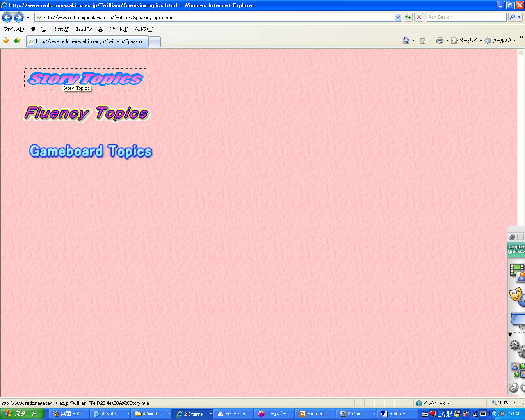Click the browser Back arrow button
This screenshot has height=420, width=525.
(x=7, y=17)
